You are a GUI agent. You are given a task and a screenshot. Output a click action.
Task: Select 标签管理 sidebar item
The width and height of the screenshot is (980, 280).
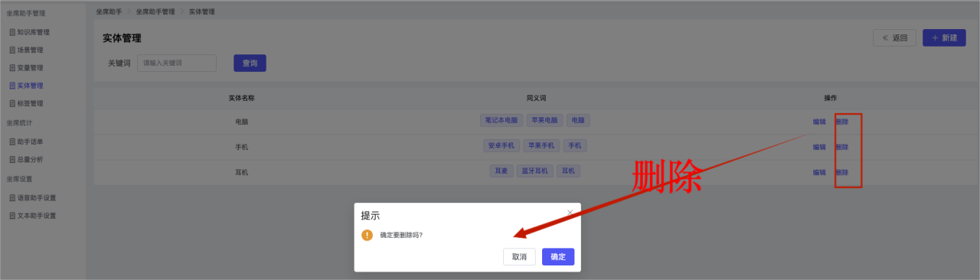click(x=26, y=103)
